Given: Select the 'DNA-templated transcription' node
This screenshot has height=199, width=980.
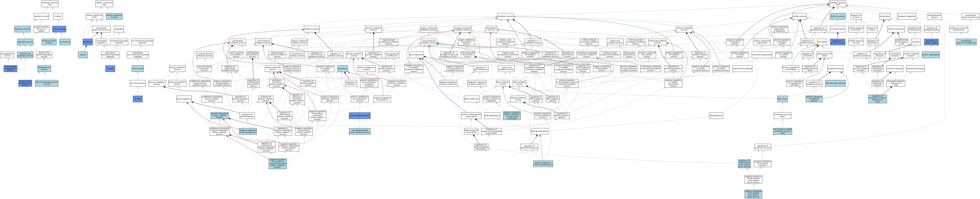Looking at the screenshot, I should [x=471, y=131].
